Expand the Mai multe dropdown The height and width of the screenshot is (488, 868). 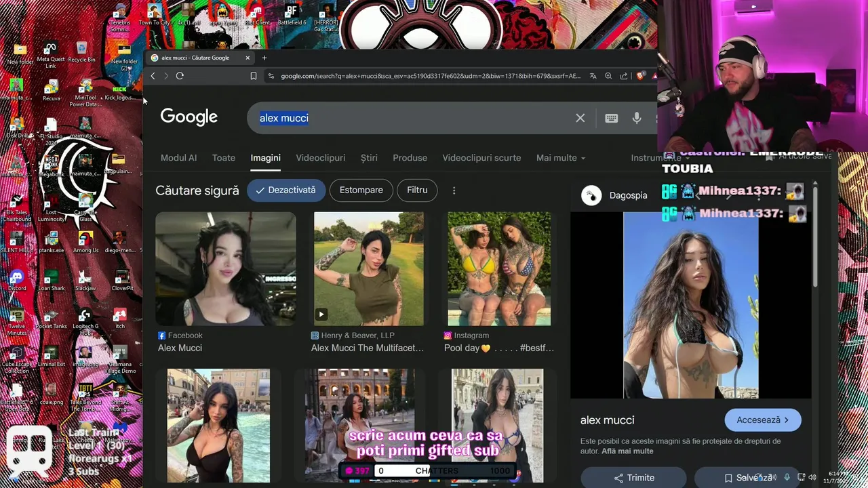click(x=561, y=158)
